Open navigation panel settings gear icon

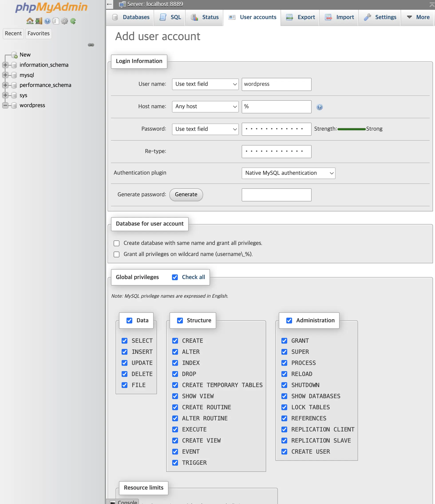[x=64, y=21]
